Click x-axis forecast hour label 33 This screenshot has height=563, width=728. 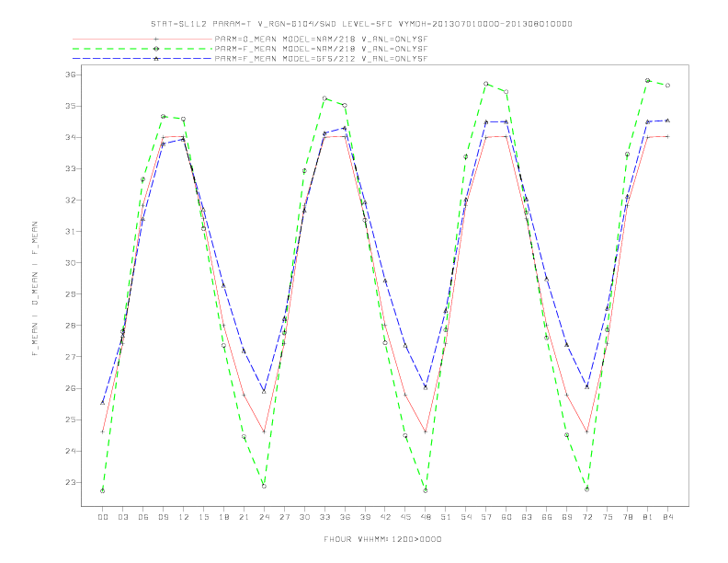click(x=324, y=517)
